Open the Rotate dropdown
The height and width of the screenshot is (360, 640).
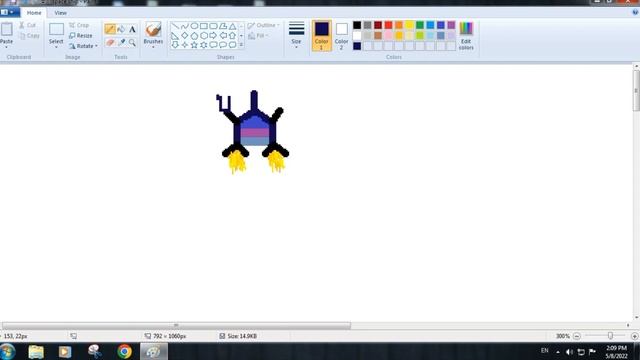click(83, 46)
